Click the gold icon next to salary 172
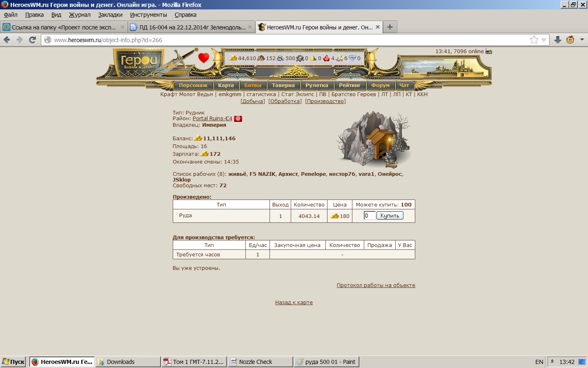588x368 pixels. (205, 154)
